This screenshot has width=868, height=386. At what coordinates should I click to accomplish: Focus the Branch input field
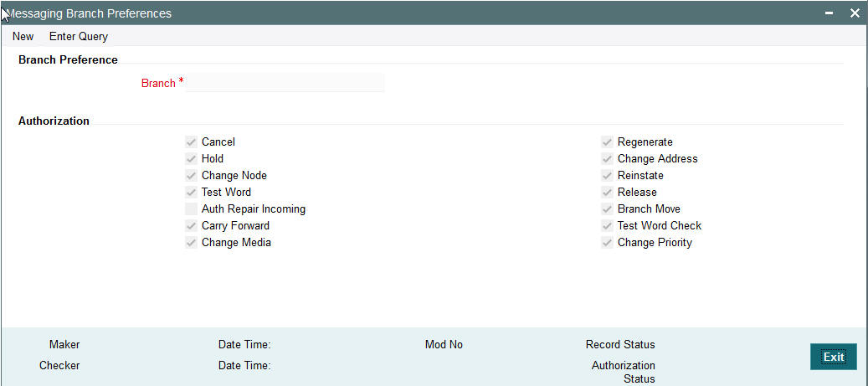(285, 83)
